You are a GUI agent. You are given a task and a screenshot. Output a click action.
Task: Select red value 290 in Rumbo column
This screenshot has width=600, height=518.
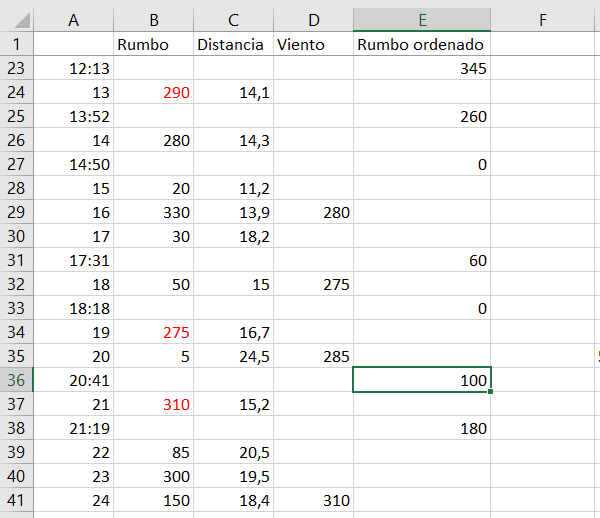tap(153, 93)
